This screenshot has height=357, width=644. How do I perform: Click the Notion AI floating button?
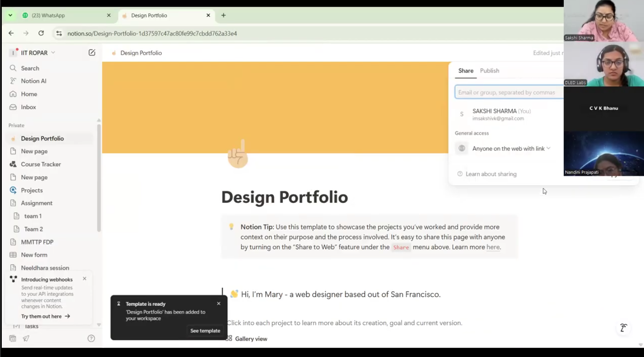[x=623, y=328]
